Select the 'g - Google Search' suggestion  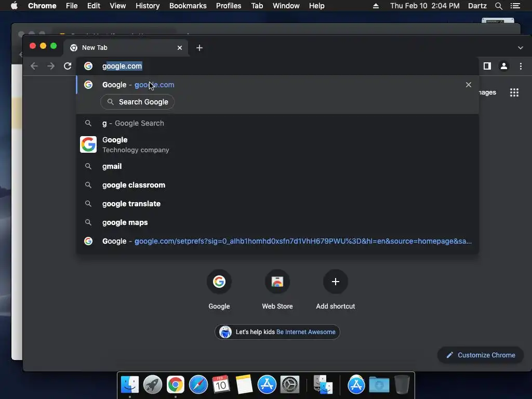tap(277, 123)
